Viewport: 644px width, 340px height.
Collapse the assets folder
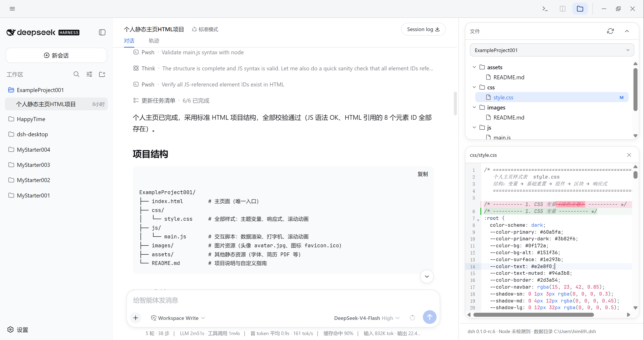click(474, 67)
